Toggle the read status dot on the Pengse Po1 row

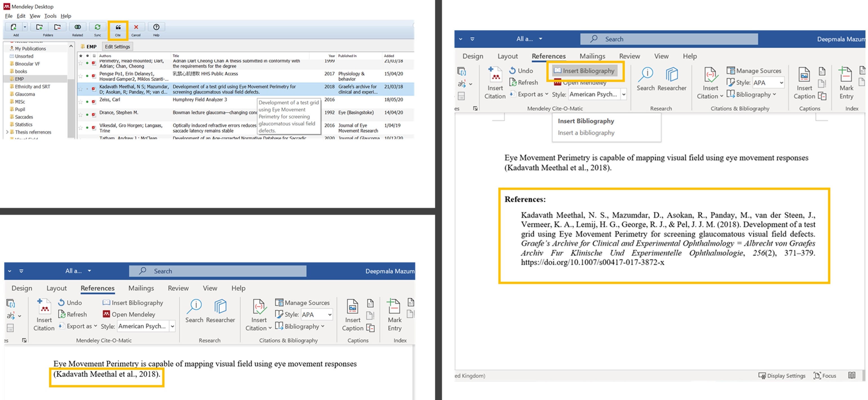pyautogui.click(x=87, y=76)
